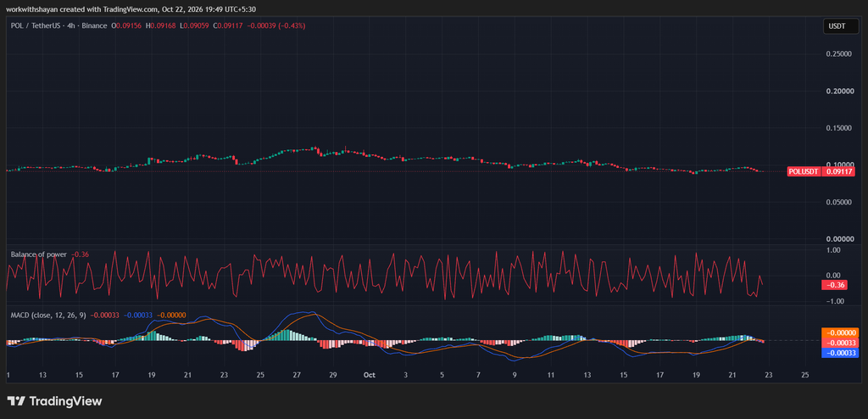Click the 0.25000 price axis label
Screen dimensions: 868x419
839,53
